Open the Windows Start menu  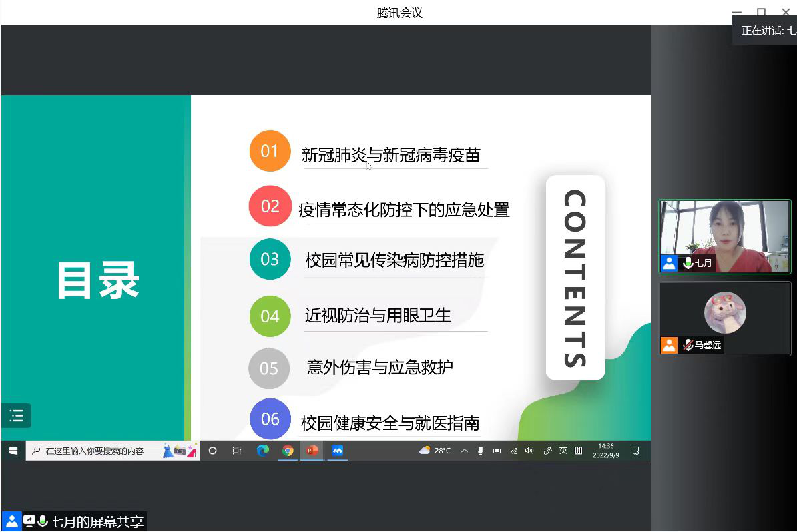13,451
